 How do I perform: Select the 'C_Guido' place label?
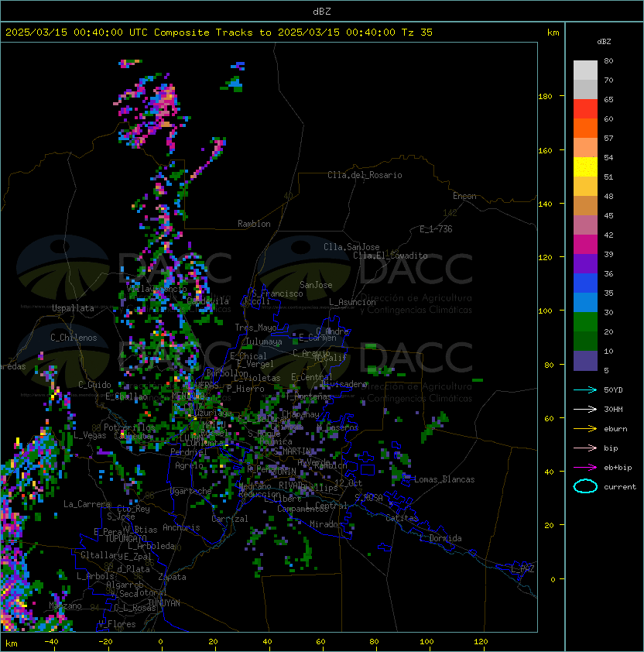coord(94,385)
